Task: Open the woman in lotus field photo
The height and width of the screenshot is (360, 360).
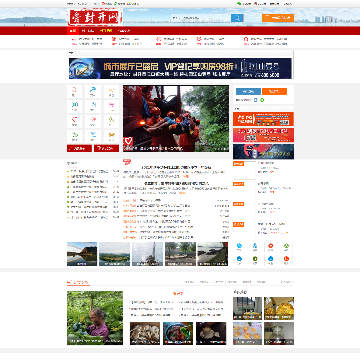Action: (x=95, y=318)
